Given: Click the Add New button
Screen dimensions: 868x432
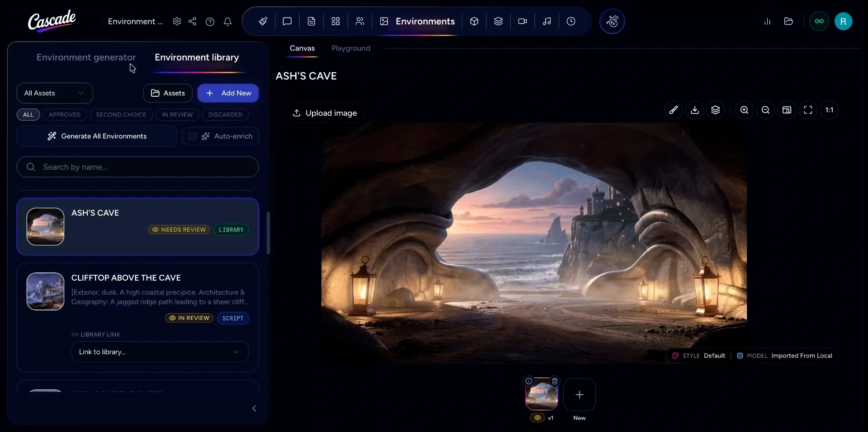Looking at the screenshot, I should pyautogui.click(x=228, y=93).
